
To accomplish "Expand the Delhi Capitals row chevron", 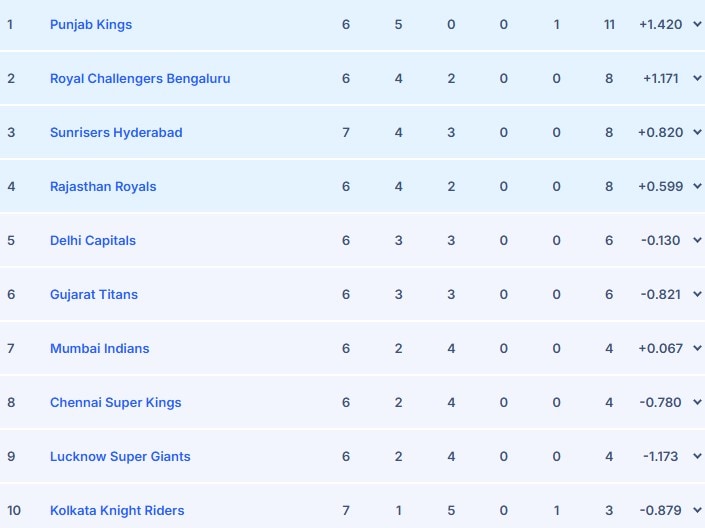I will pyautogui.click(x=697, y=240).
